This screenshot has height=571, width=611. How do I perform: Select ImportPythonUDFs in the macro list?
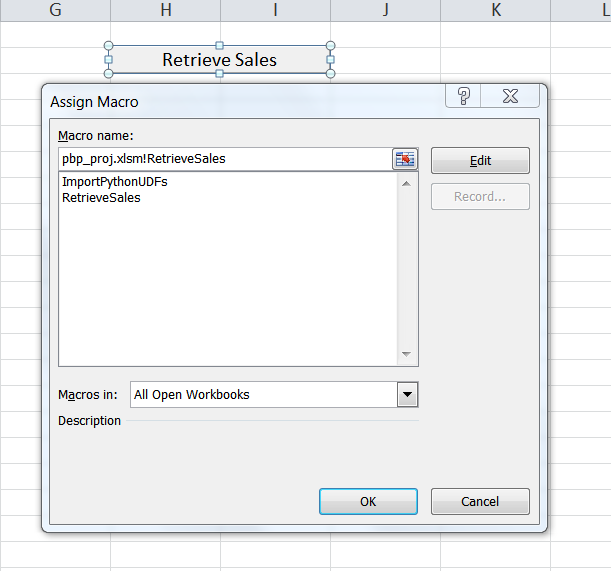[x=115, y=182]
